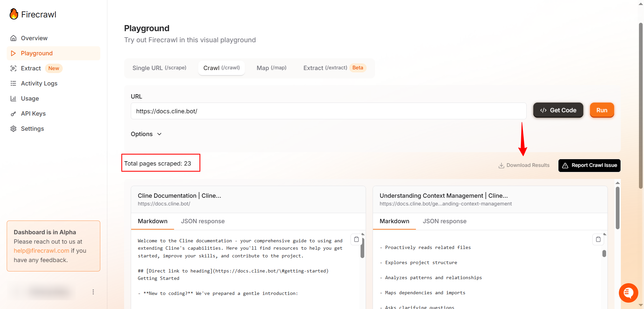Open Extract sidebar item

click(x=53, y=68)
